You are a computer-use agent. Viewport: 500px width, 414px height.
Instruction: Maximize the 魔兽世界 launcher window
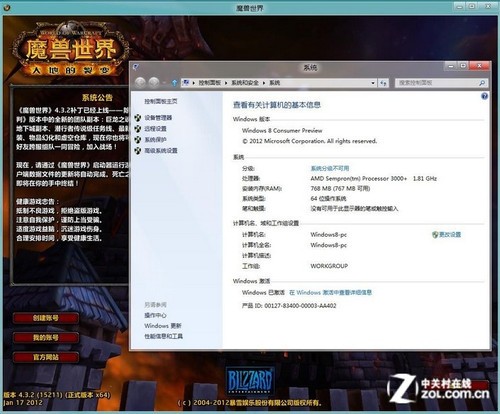[472, 6]
